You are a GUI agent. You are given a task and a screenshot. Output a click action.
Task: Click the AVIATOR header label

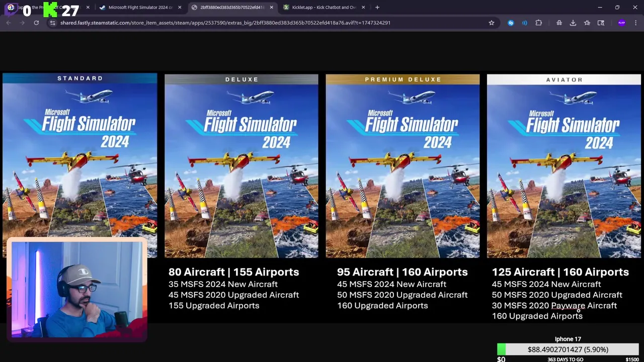565,79
